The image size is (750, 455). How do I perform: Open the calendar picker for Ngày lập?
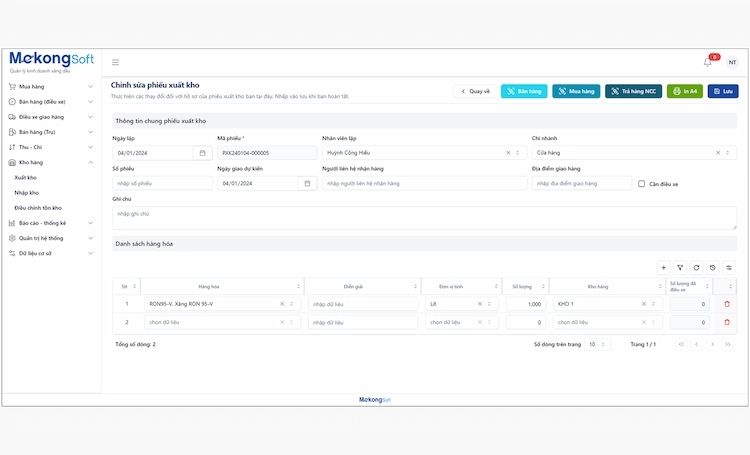(202, 153)
